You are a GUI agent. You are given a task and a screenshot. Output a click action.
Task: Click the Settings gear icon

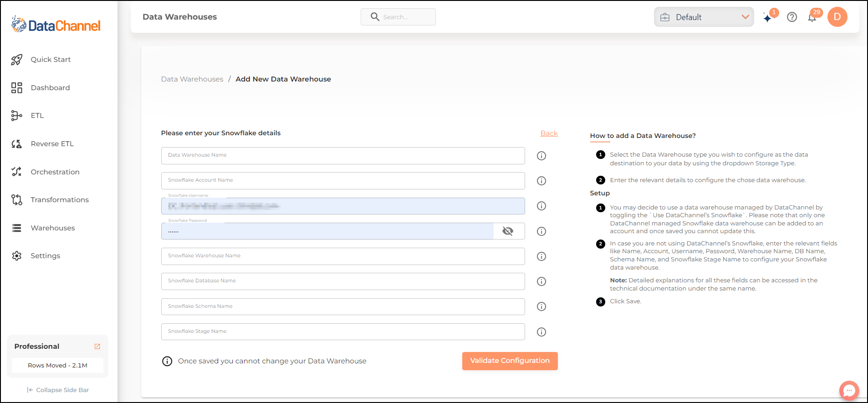point(17,256)
